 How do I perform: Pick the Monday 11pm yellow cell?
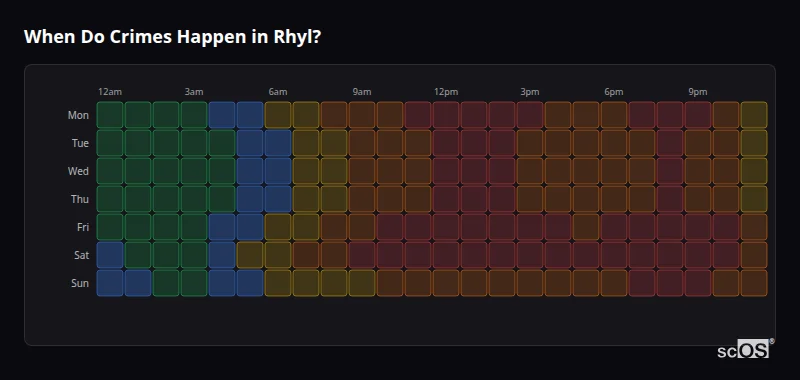pyautogui.click(x=754, y=115)
